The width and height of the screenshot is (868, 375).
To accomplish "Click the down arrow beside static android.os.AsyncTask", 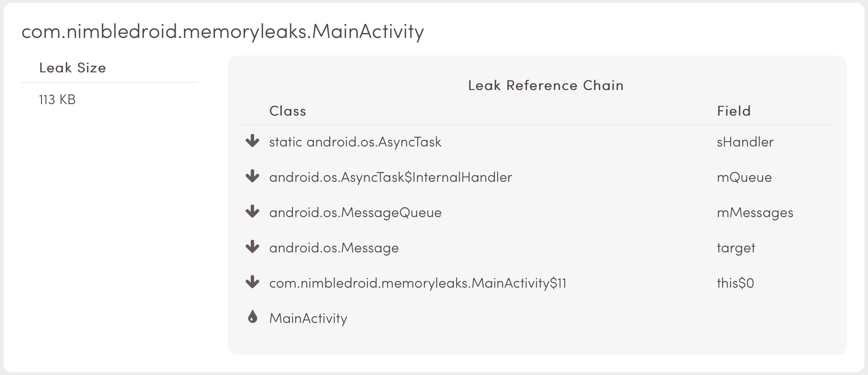I will [x=252, y=141].
